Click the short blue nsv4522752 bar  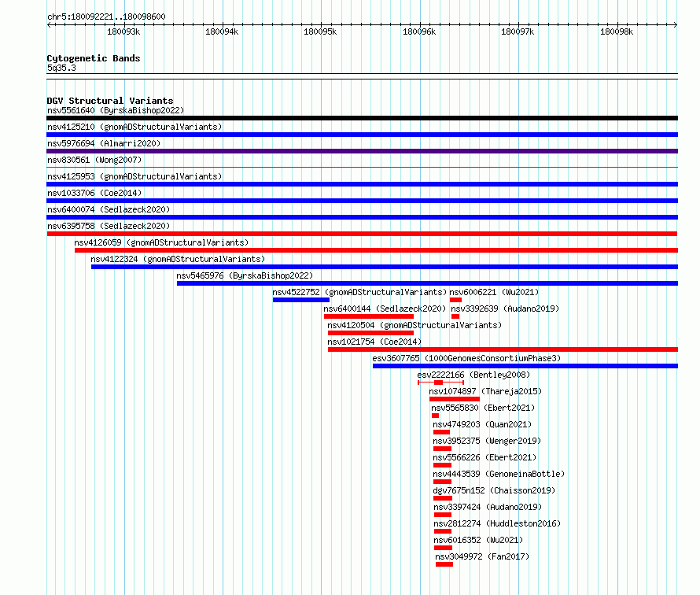[x=301, y=300]
